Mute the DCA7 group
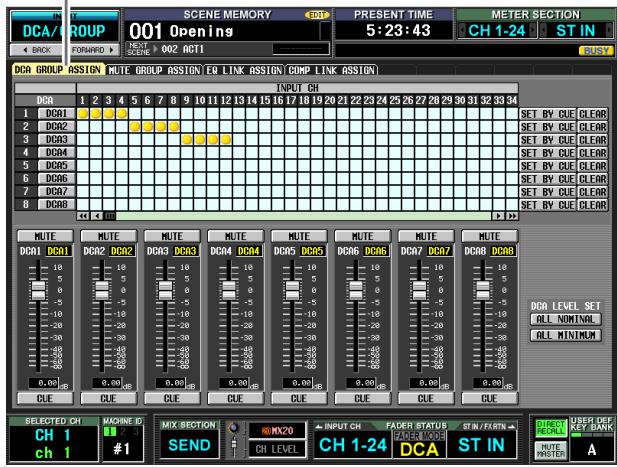This screenshot has width=617, height=467. (x=426, y=236)
